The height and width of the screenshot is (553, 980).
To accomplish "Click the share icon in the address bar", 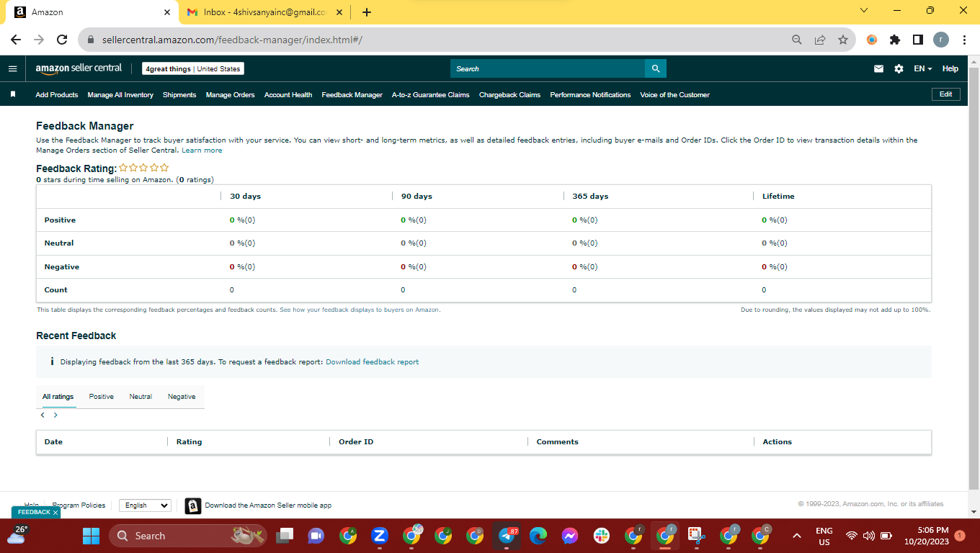I will [820, 40].
